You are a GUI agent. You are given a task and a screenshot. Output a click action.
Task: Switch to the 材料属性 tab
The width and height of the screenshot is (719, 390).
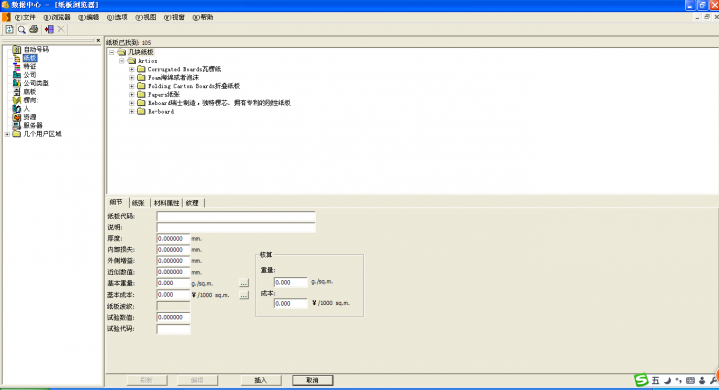pyautogui.click(x=166, y=203)
